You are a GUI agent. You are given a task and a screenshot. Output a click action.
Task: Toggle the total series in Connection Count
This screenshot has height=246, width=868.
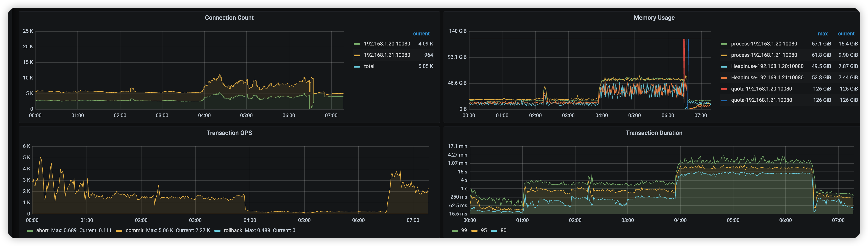pyautogui.click(x=369, y=66)
